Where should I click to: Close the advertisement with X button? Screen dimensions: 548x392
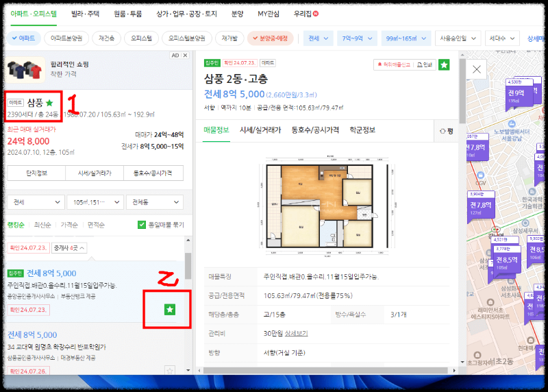(x=185, y=56)
